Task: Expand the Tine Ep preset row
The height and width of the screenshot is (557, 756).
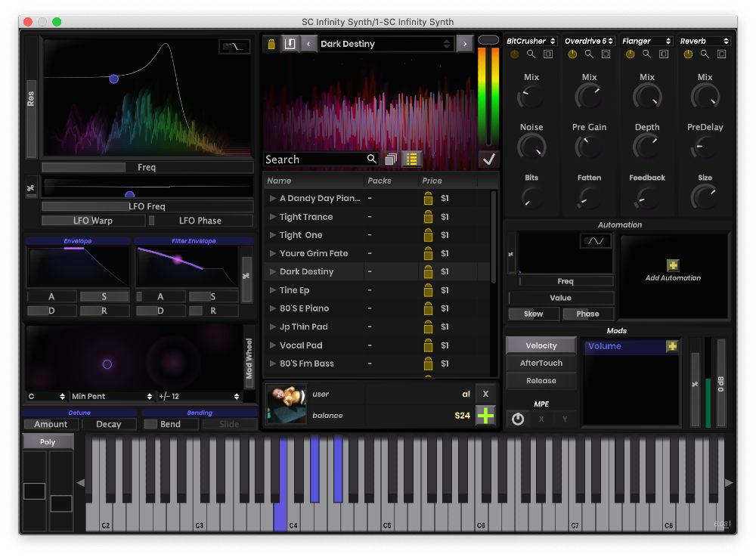Action: 273,290
